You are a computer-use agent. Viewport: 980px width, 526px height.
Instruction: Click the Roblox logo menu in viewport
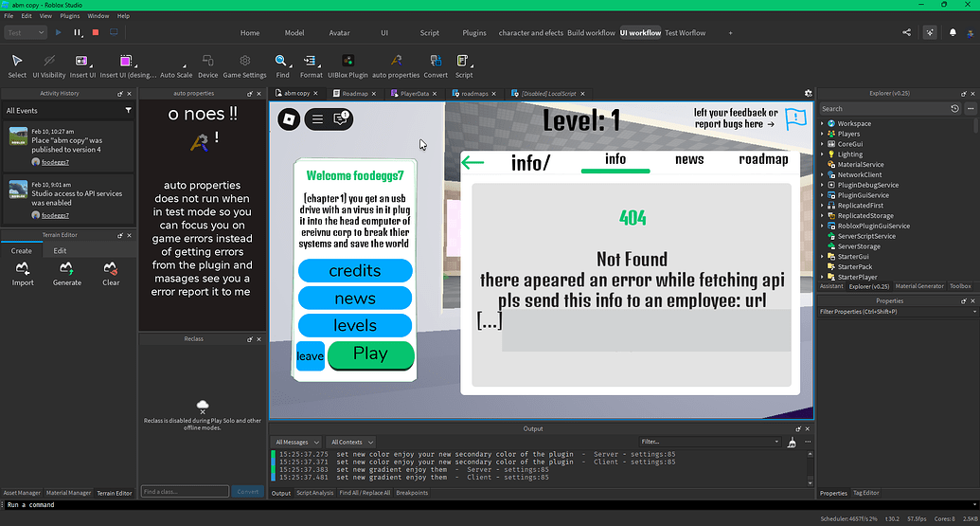289,118
